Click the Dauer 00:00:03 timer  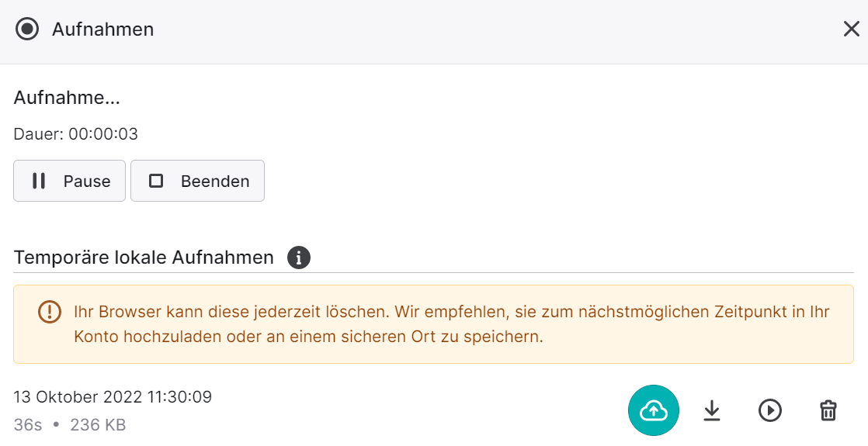[x=76, y=134]
